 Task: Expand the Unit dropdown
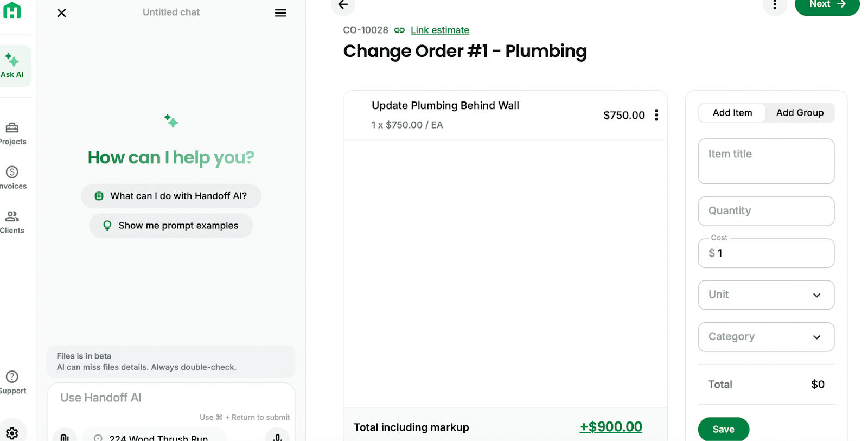click(766, 295)
